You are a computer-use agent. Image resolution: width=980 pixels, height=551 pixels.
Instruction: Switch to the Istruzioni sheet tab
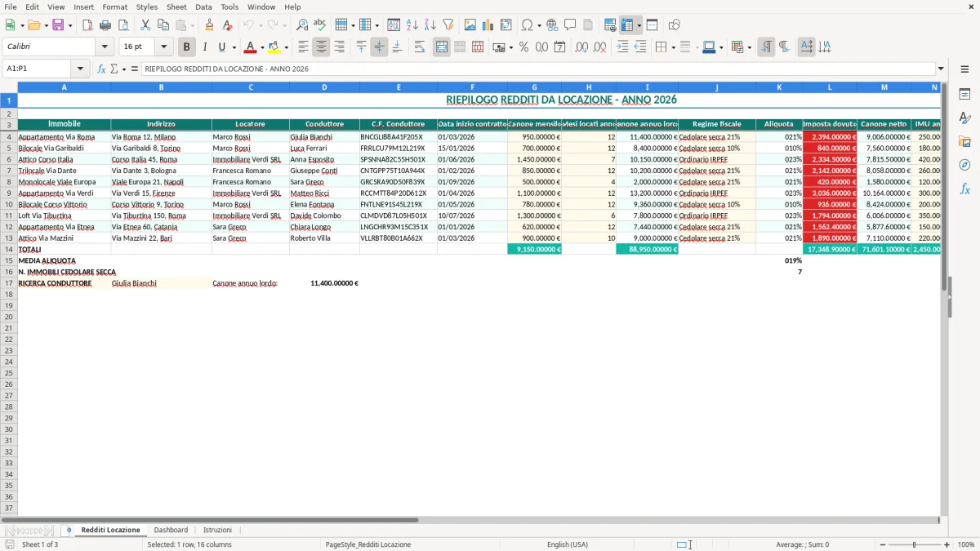tap(217, 530)
